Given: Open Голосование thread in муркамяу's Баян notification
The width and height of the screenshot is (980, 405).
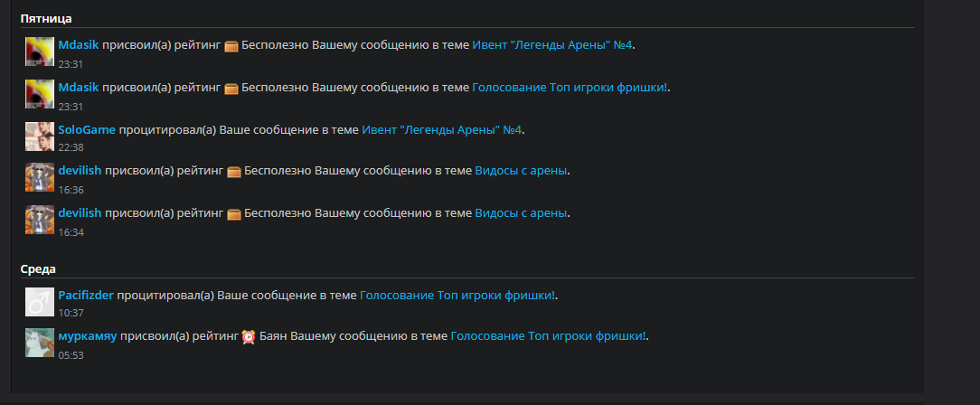Looking at the screenshot, I should [548, 336].
